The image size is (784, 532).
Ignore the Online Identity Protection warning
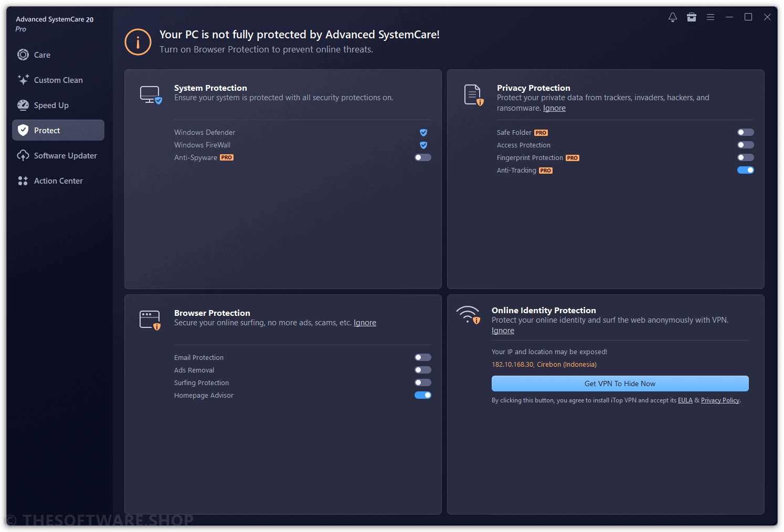point(503,331)
